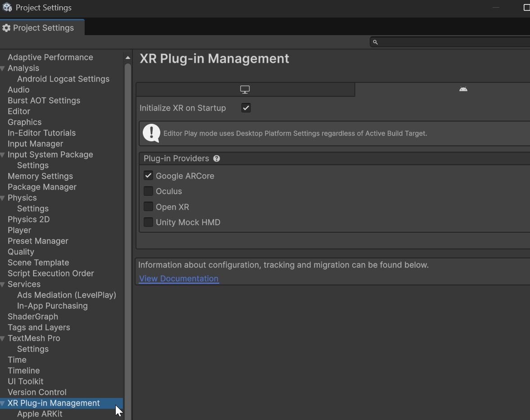Collapse the TextMesh Pro tree arrow
The height and width of the screenshot is (420, 530).
pyautogui.click(x=3, y=339)
